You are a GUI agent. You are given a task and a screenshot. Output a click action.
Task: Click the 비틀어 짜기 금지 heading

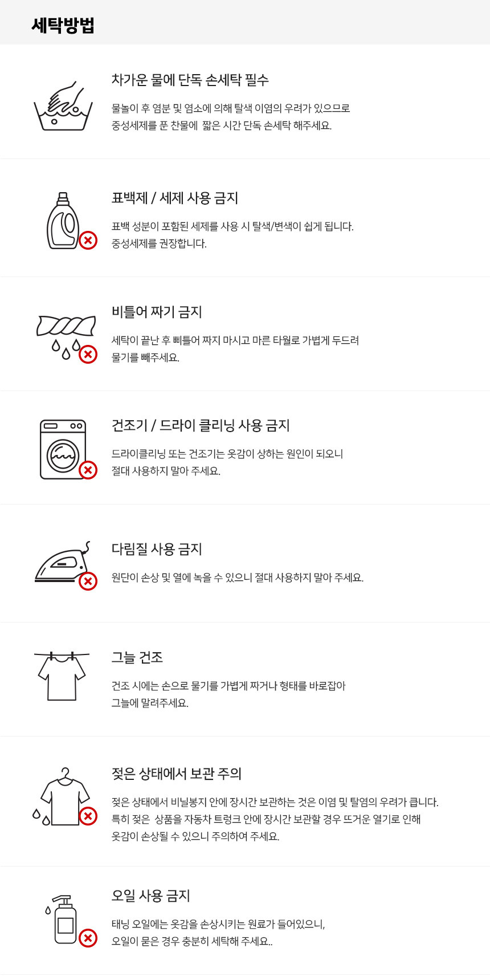tap(157, 312)
